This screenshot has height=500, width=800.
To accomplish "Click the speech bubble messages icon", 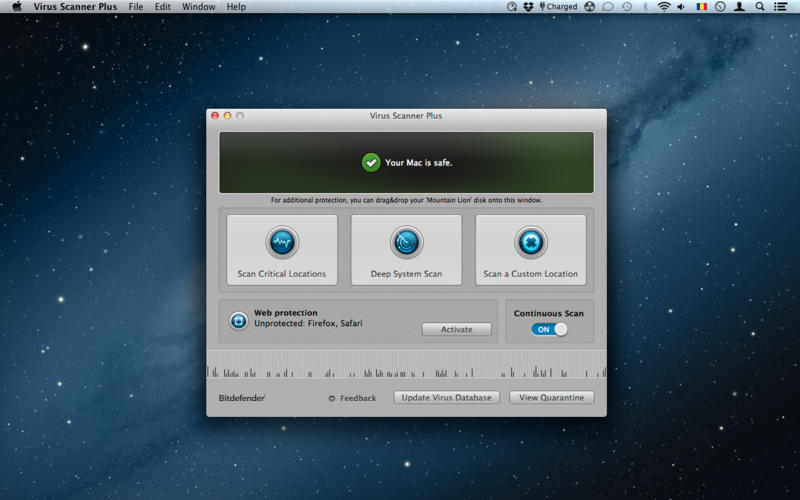I will 608,7.
